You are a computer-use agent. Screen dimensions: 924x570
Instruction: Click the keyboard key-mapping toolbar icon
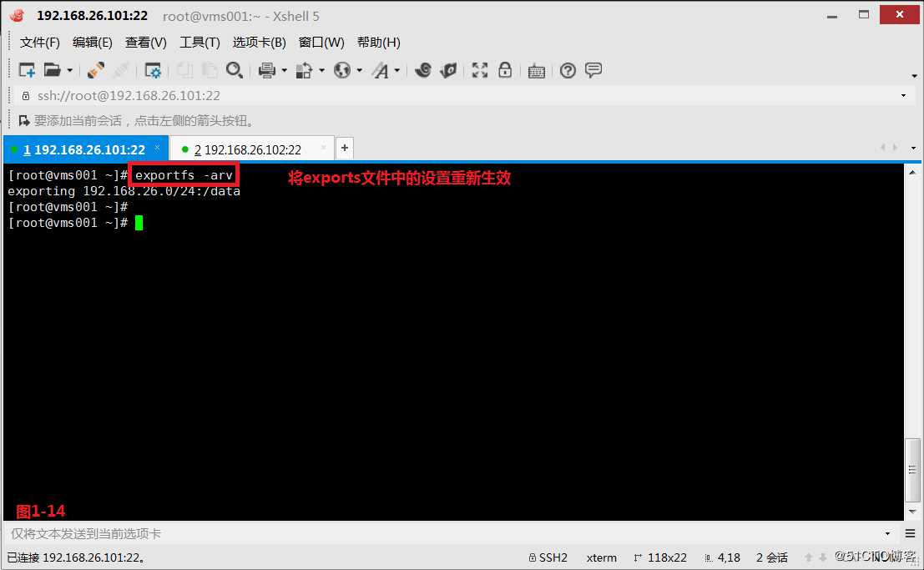[536, 71]
